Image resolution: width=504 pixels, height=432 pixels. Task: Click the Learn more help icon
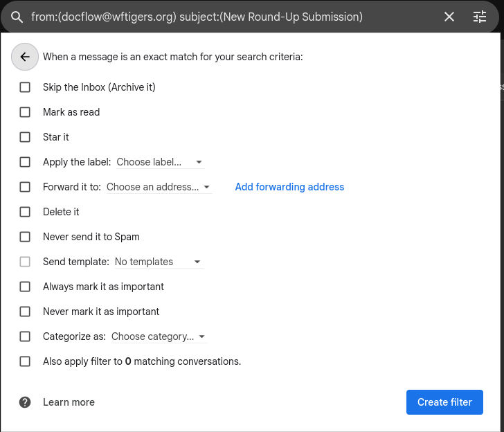tap(25, 402)
